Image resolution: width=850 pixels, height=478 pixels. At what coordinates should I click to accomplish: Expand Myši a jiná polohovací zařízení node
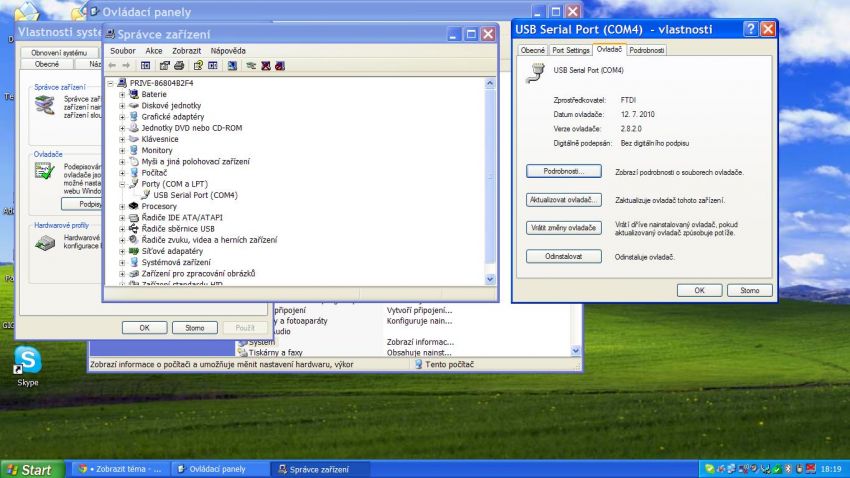[x=122, y=162]
